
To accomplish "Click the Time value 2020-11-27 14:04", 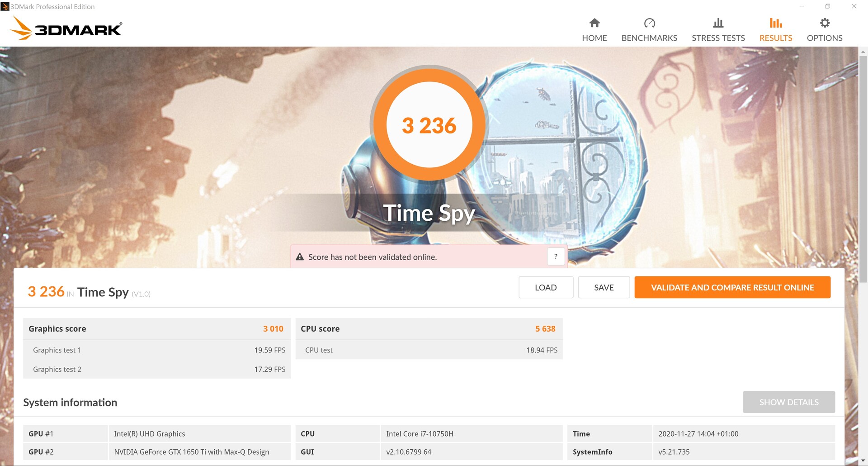I will point(698,434).
